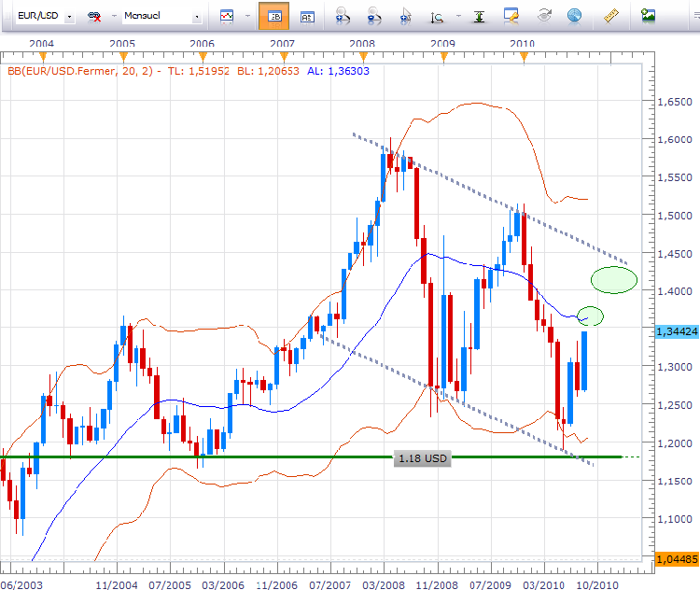
Task: Click the zoom out magnifier icon
Action: 374,16
